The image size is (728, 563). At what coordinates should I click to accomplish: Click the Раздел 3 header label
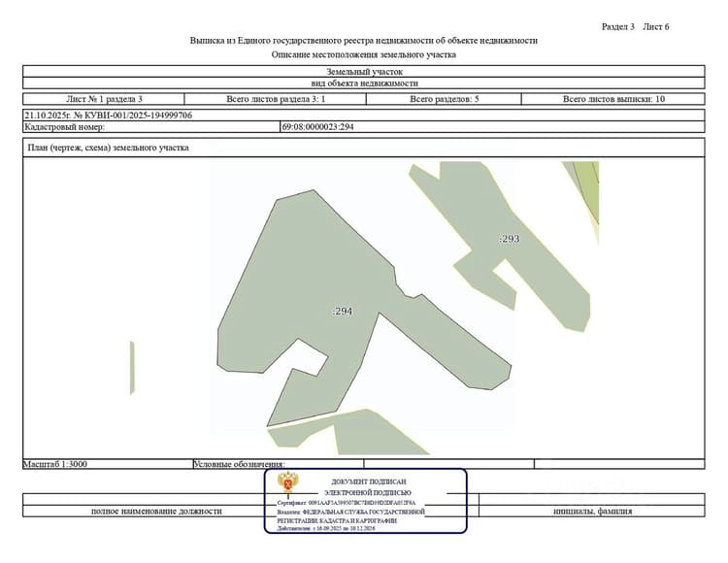point(618,27)
